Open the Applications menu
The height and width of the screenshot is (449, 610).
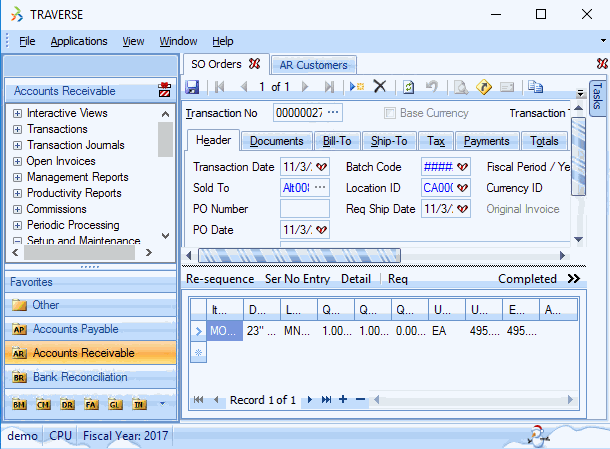(x=79, y=41)
